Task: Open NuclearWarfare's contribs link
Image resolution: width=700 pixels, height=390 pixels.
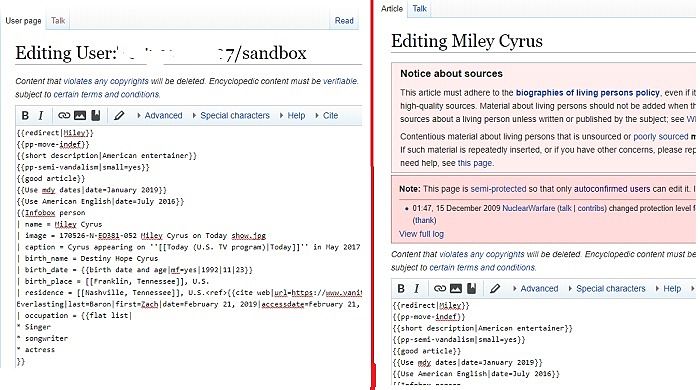Action: point(591,208)
